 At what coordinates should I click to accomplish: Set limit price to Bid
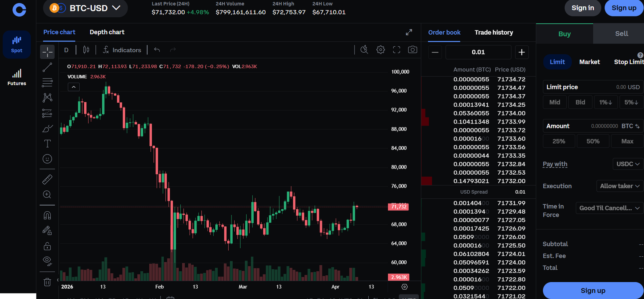(580, 102)
